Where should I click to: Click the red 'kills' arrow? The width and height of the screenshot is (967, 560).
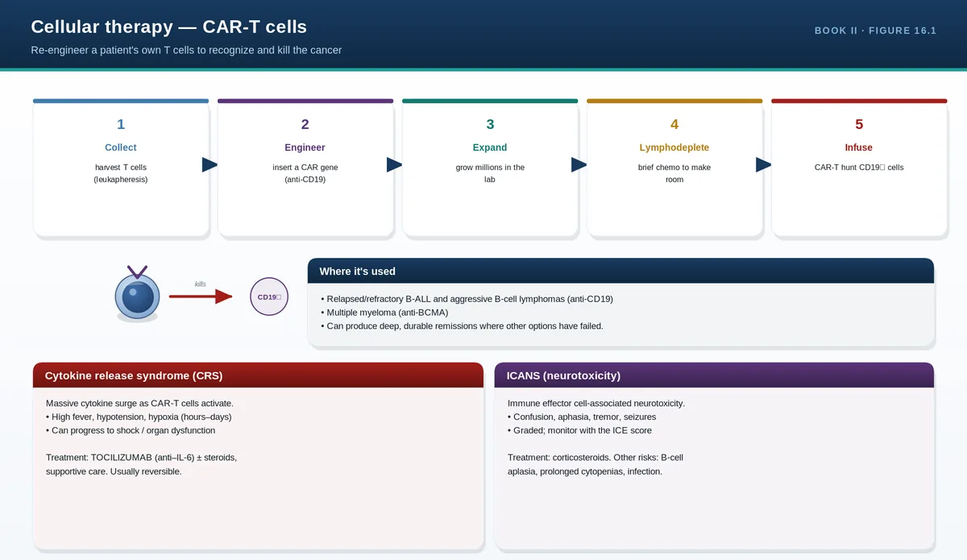[201, 297]
